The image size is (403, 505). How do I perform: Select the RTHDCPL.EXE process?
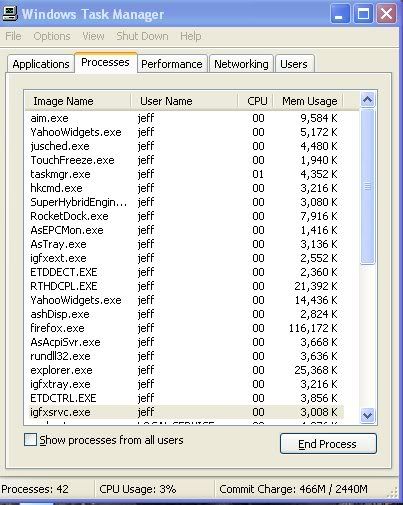(x=185, y=286)
